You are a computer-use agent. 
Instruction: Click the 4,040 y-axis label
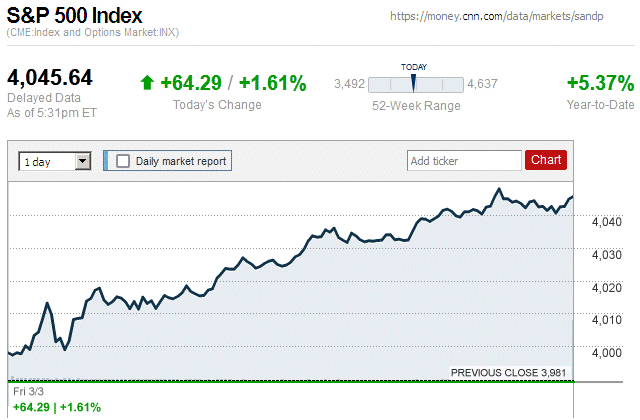[607, 222]
